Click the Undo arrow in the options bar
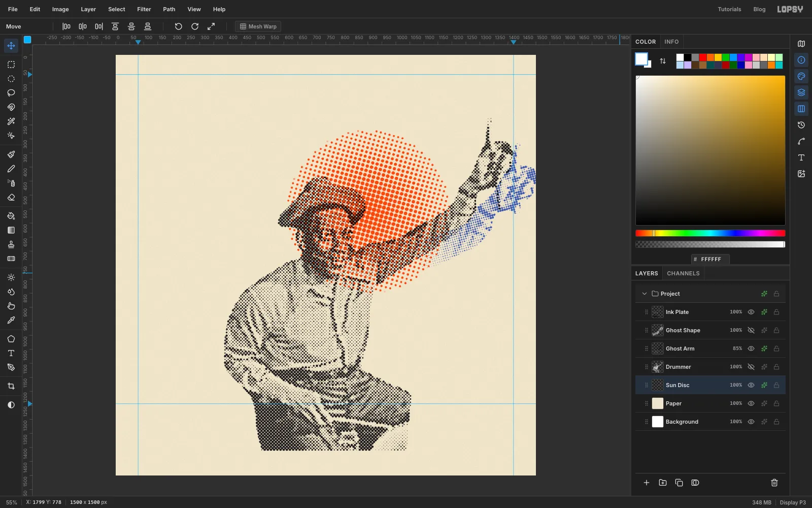The width and height of the screenshot is (812, 508). pos(179,26)
